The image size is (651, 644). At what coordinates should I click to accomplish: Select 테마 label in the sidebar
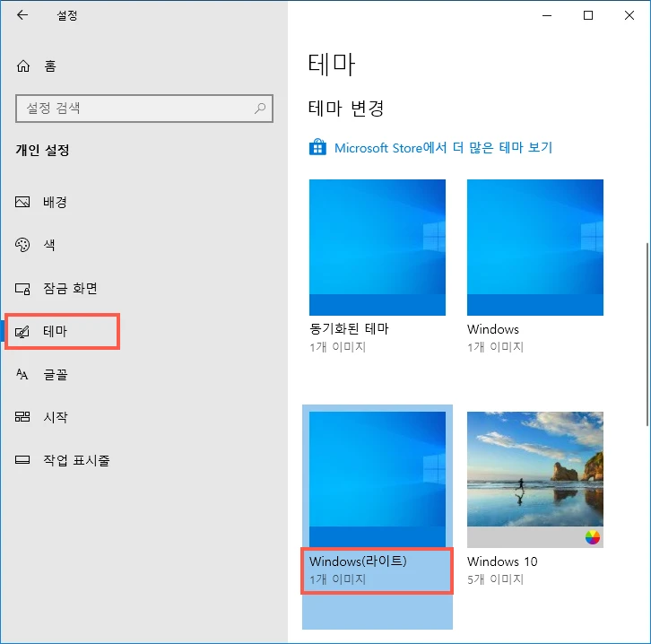(x=55, y=331)
